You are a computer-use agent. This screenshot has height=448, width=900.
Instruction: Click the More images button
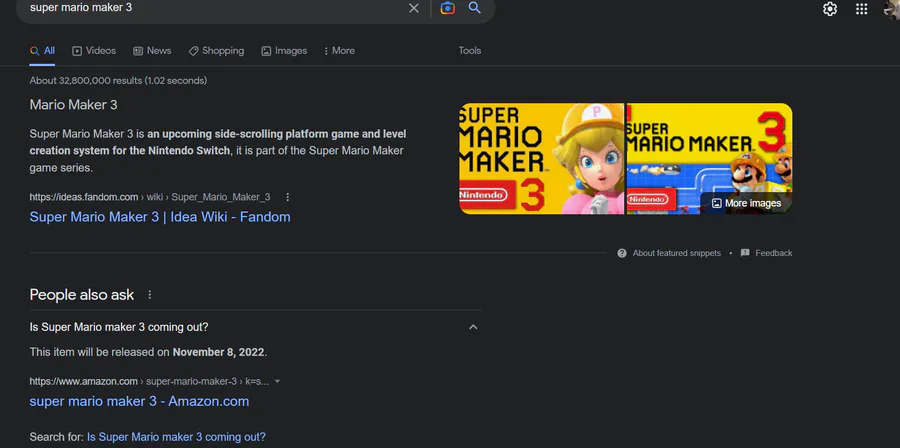[x=746, y=203]
